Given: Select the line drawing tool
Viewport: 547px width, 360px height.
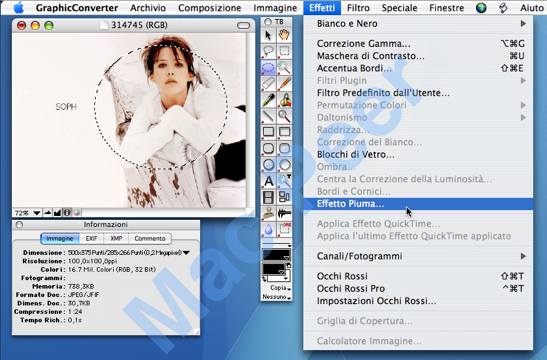Looking at the screenshot, I should click(268, 116).
